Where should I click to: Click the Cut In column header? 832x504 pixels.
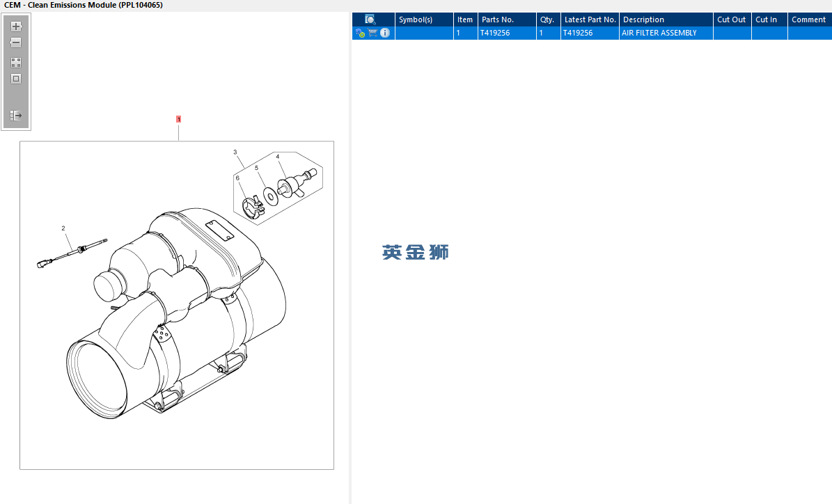coord(769,19)
